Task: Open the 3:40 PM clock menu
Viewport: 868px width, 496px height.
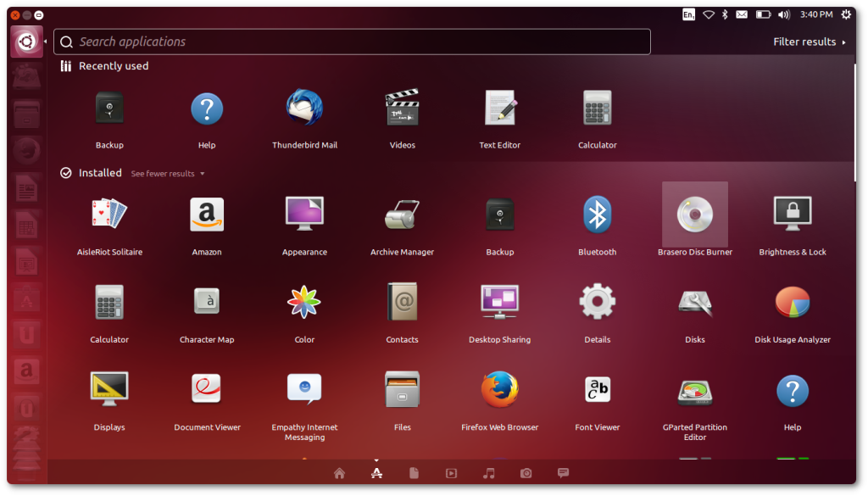Action: click(x=816, y=15)
